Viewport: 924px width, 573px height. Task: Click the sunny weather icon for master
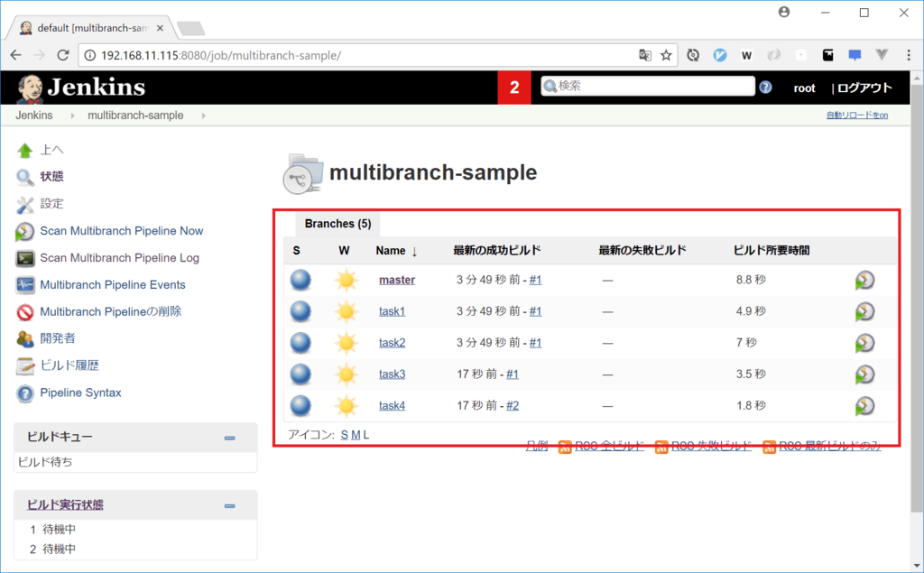click(346, 280)
